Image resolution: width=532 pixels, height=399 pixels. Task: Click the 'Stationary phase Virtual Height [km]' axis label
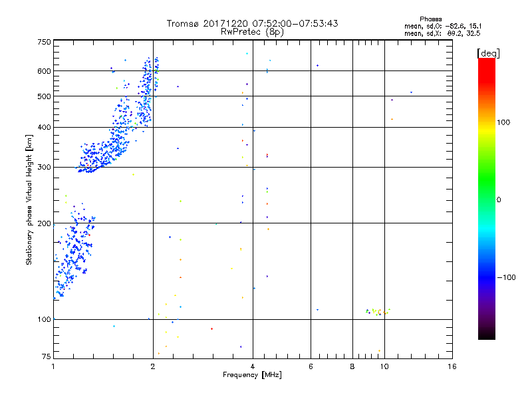(x=29, y=199)
